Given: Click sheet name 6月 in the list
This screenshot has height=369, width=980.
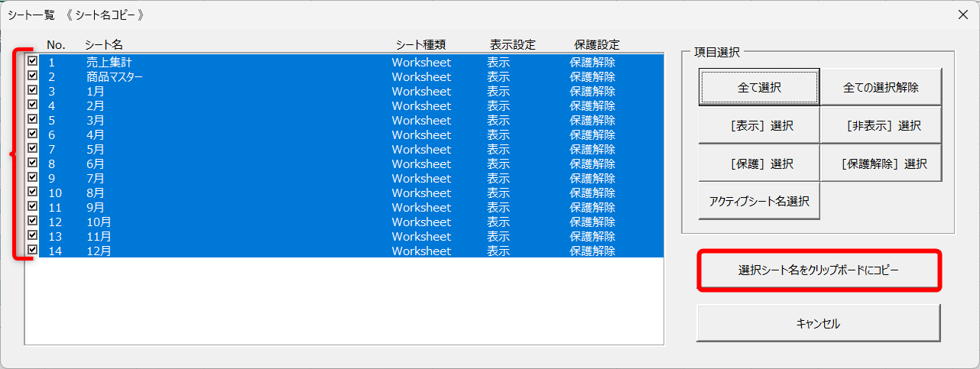Looking at the screenshot, I should 96,163.
